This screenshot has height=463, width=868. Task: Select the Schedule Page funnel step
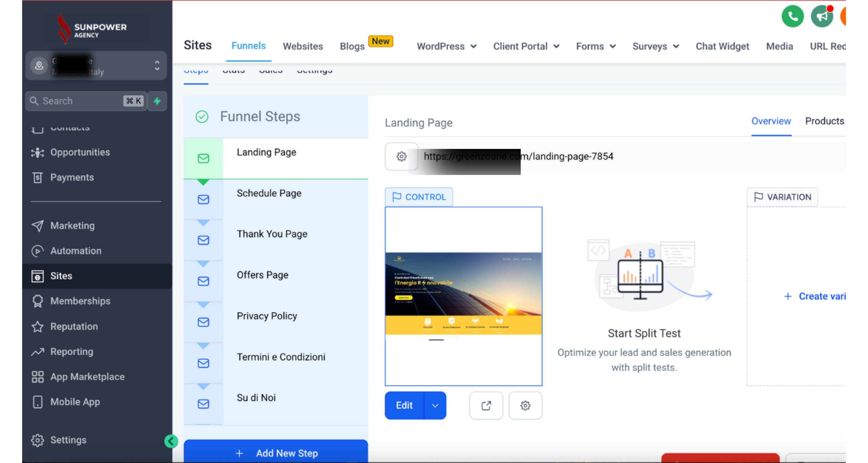pyautogui.click(x=276, y=200)
